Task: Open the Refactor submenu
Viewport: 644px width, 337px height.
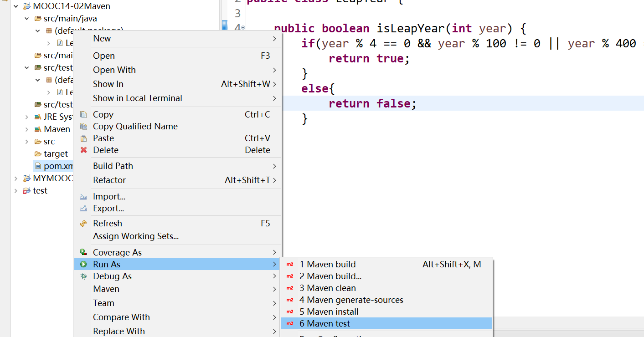Action: [x=178, y=180]
